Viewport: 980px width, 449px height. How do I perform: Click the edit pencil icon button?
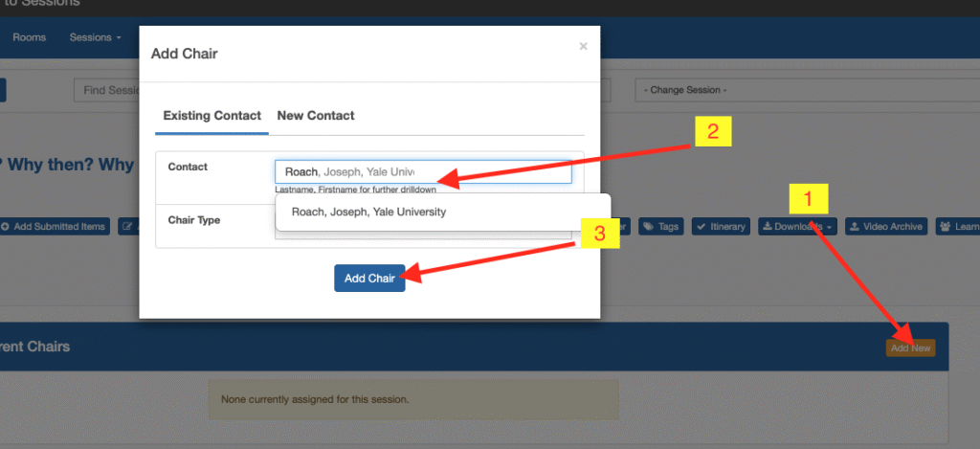pos(126,227)
